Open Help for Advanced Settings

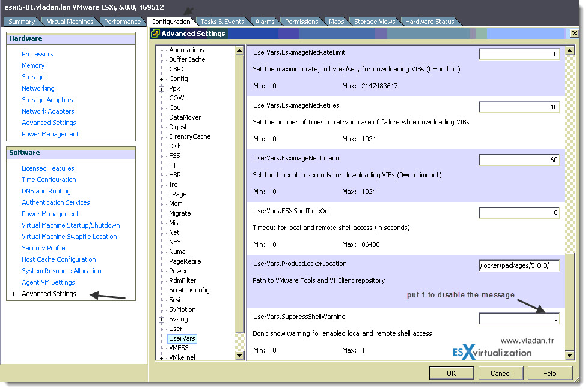coord(550,374)
